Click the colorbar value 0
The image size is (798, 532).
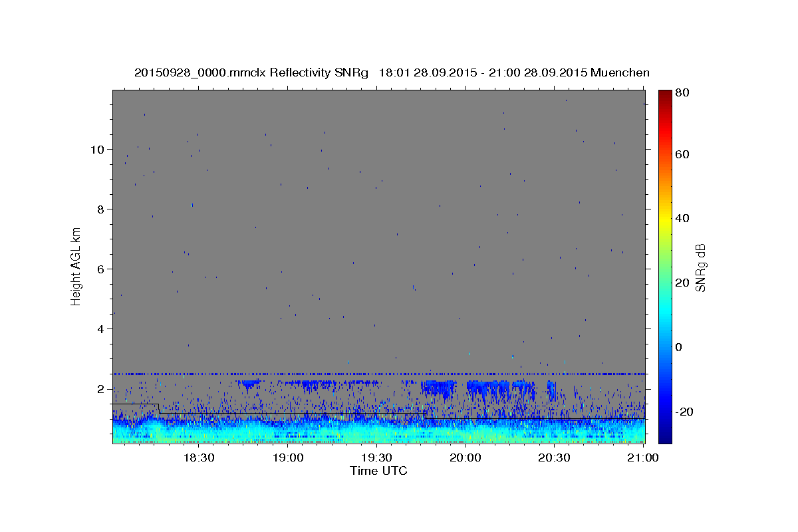click(680, 347)
